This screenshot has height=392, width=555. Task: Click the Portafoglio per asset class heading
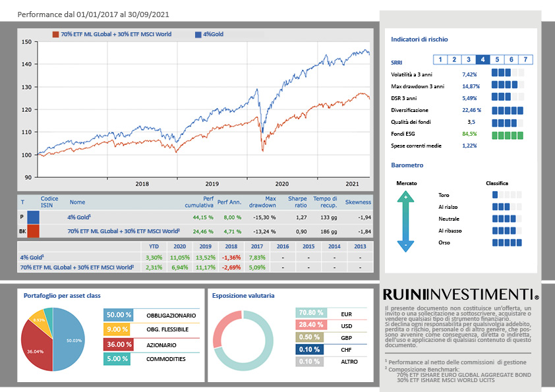point(62,295)
